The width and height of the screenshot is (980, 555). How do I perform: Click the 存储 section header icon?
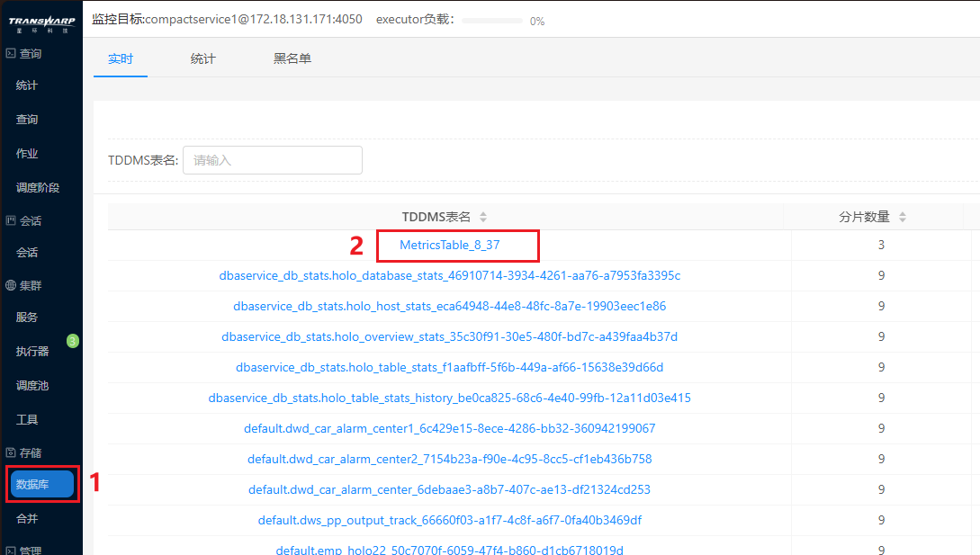tap(11, 452)
